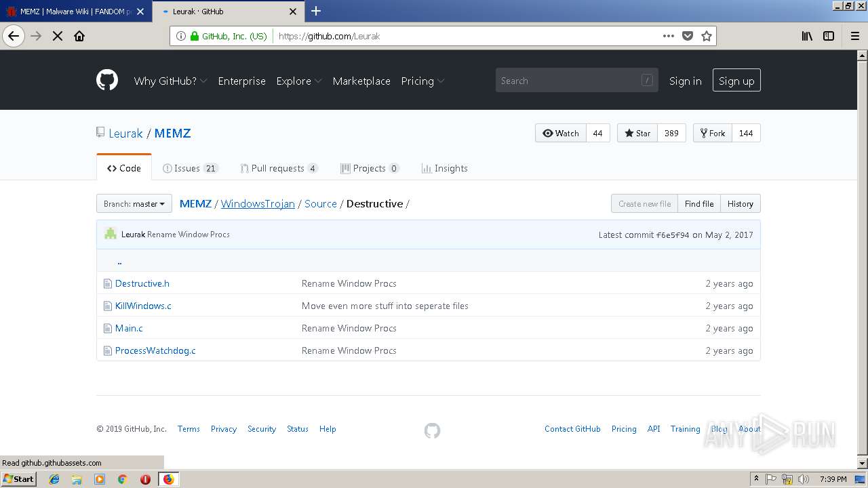
Task: Expand the Why GitHub? dropdown
Action: 170,81
